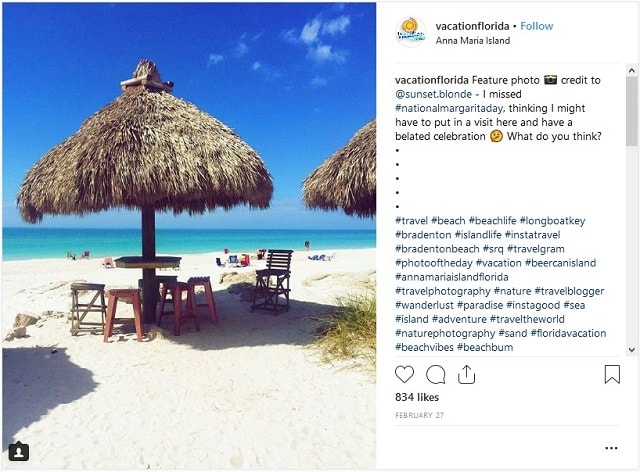Screen dimensions: 640x472
Task: Click the caption scrollbar down arrow
Action: [x=631, y=350]
